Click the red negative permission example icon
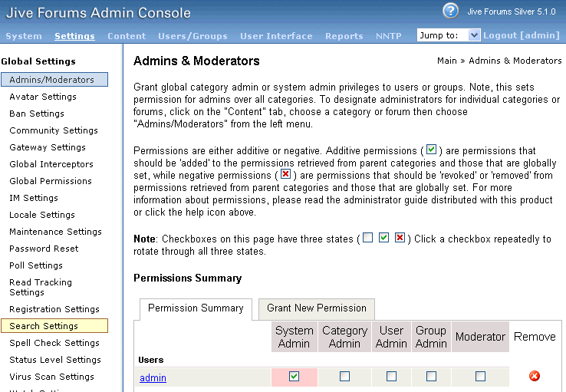 point(285,174)
